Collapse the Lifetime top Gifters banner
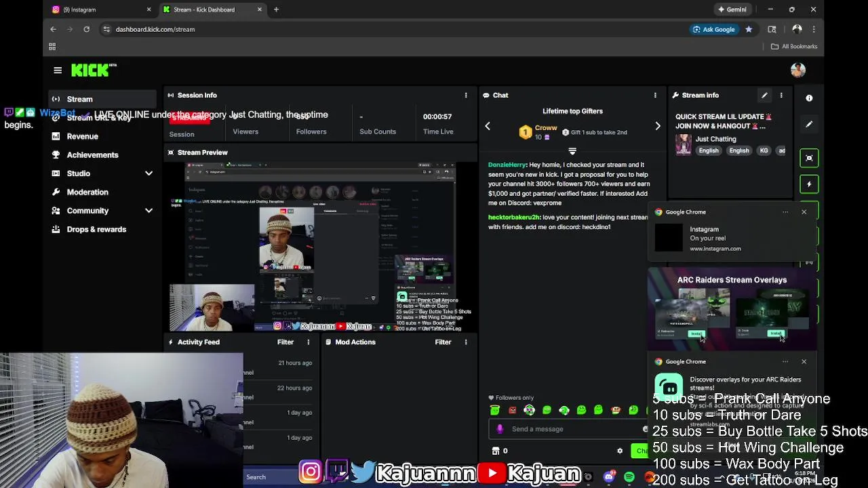 [x=572, y=151]
